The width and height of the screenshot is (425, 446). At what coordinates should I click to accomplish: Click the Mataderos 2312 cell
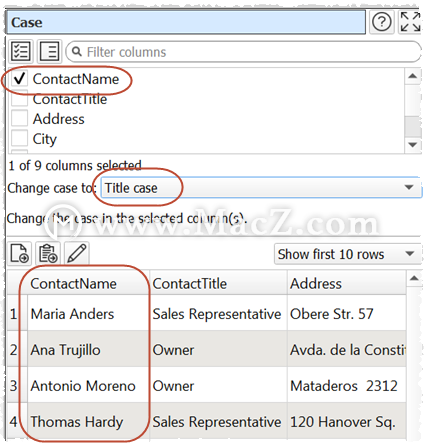pos(347,385)
